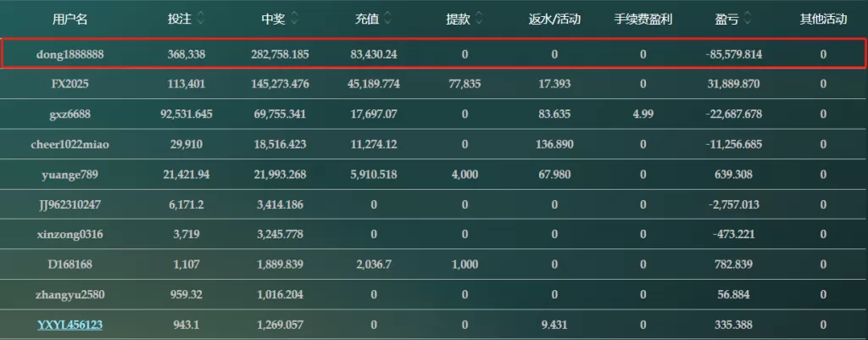Screen dimensions: 868x340
Task: Click the -85,579.814 profit value
Action: point(734,54)
